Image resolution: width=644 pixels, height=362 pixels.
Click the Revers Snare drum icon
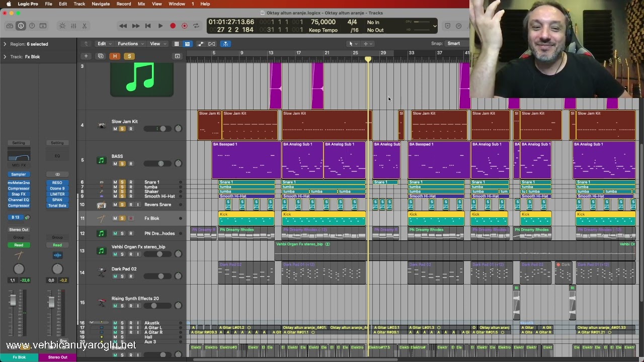pos(102,205)
